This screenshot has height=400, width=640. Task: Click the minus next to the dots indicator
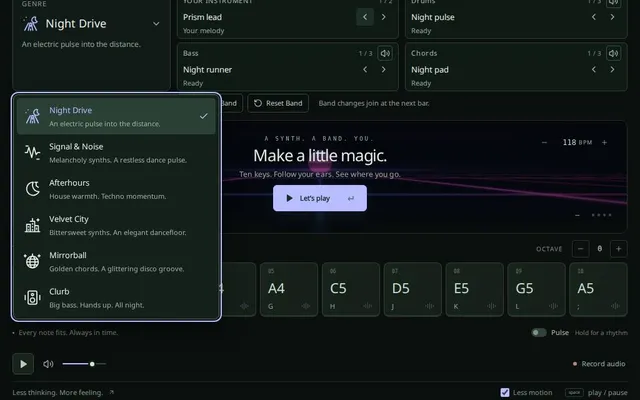577,216
